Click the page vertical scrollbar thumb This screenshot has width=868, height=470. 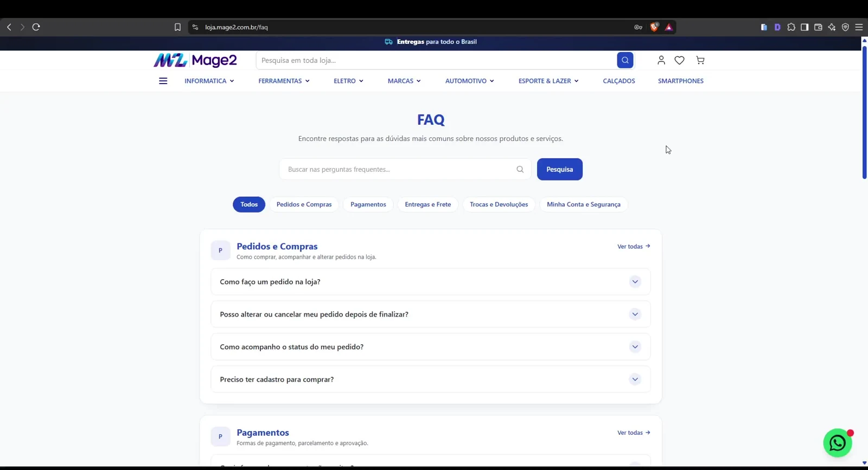point(864,112)
